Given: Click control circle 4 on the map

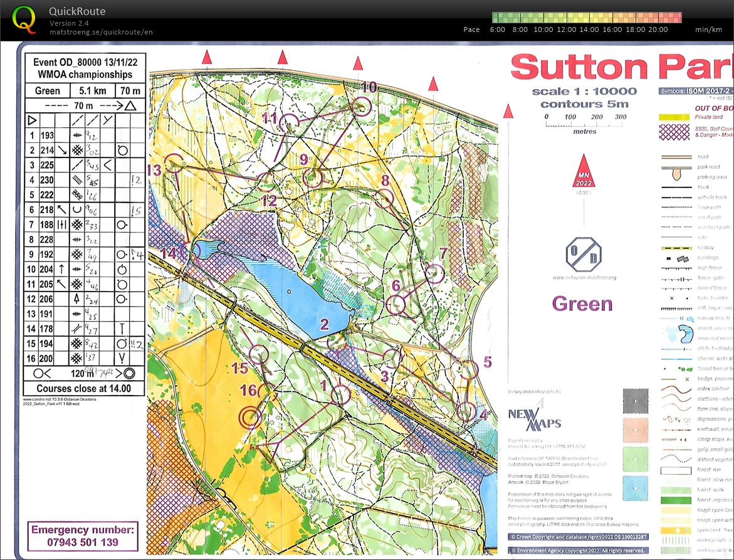Looking at the screenshot, I should 466,411.
